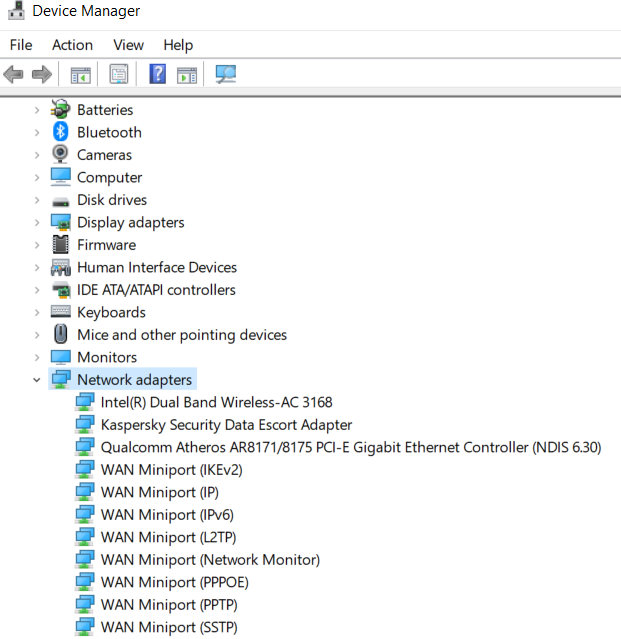Screen dimensions: 621x639
Task: Collapse the Network adapters category
Action: pyautogui.click(x=37, y=380)
